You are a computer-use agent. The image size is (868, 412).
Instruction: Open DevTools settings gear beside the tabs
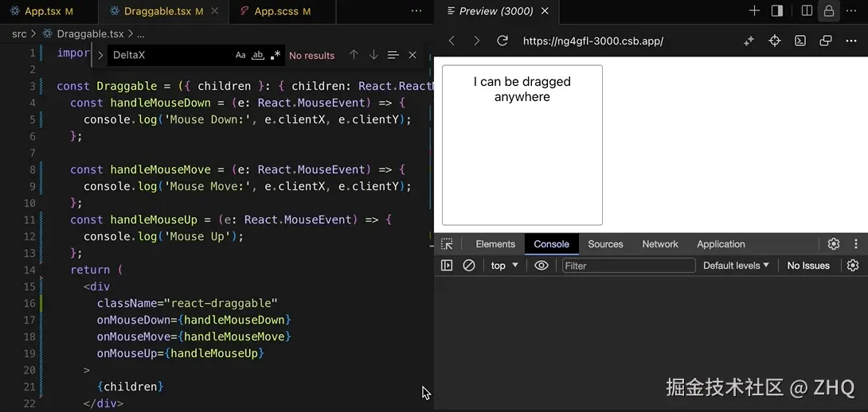[x=834, y=244]
